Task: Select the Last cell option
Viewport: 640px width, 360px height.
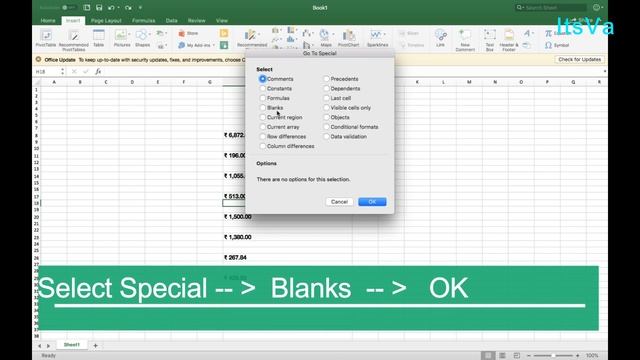Action: tap(326, 98)
